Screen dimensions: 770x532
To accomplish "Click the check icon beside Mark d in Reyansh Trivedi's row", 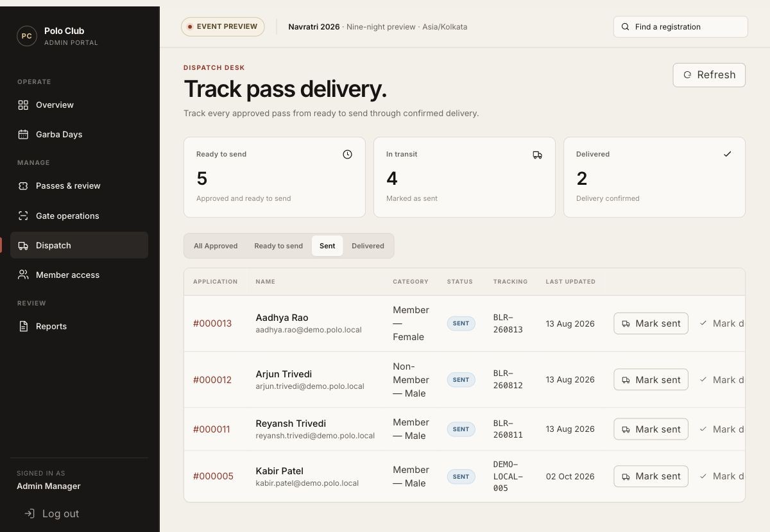I will (703, 429).
